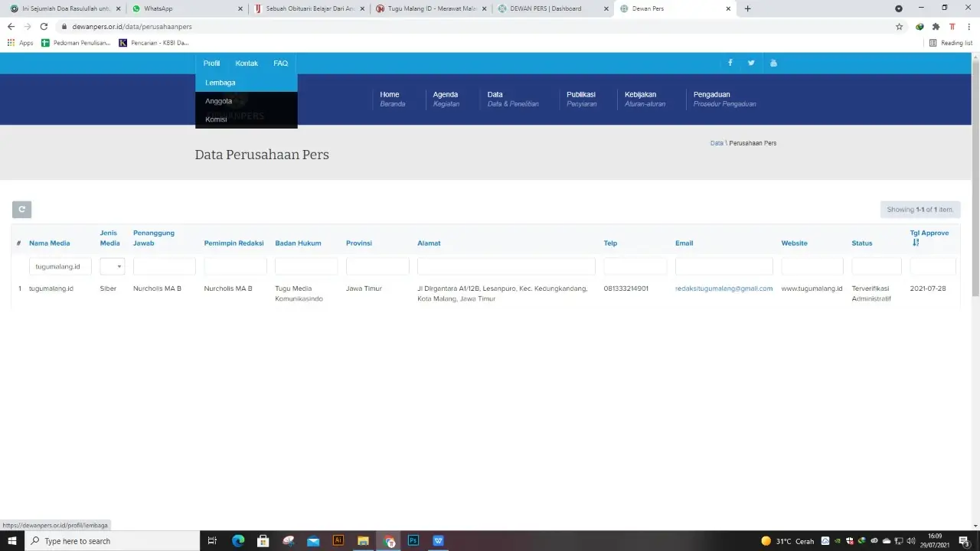Open Chrome extensions puzzle icon
The height and width of the screenshot is (551, 980).
936,26
